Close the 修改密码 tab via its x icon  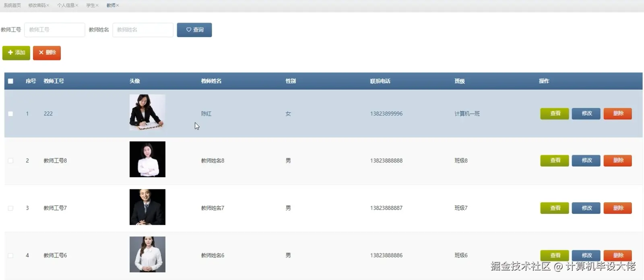tap(47, 5)
